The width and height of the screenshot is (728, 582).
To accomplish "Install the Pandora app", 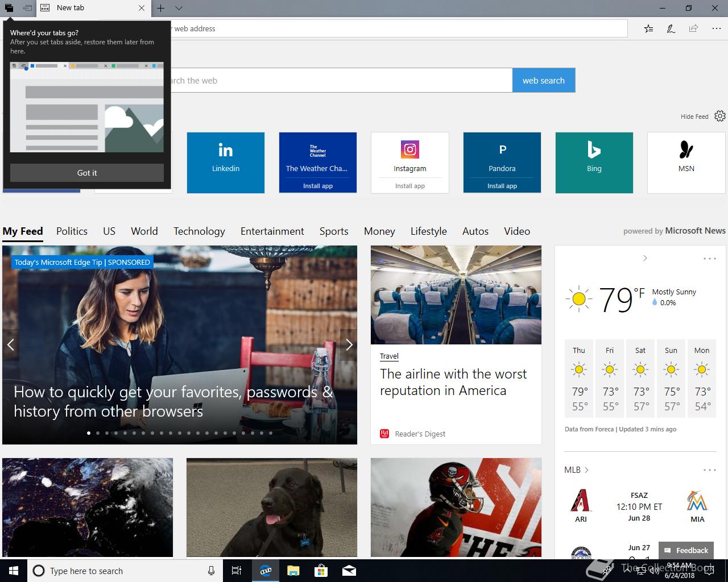I will tap(502, 186).
